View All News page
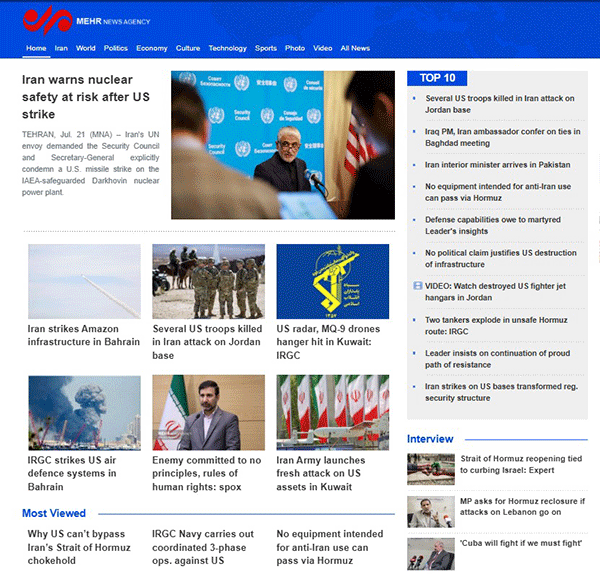Screen dimensions: 600x574 coord(355,48)
